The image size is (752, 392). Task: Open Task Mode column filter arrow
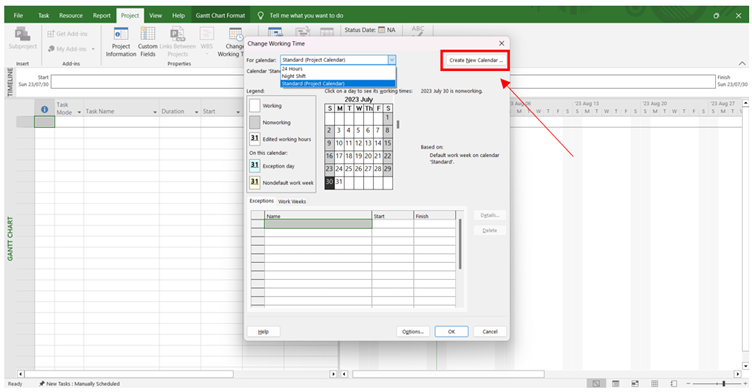tap(79, 112)
